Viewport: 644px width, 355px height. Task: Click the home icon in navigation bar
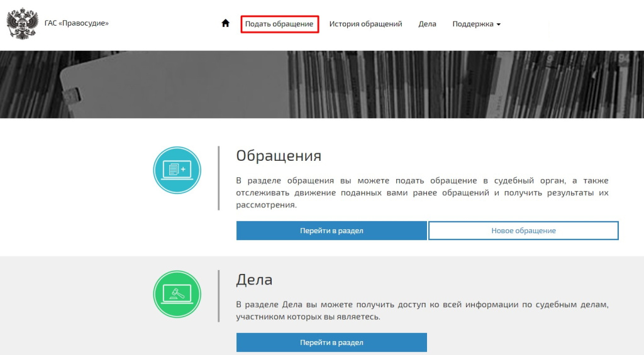point(226,23)
